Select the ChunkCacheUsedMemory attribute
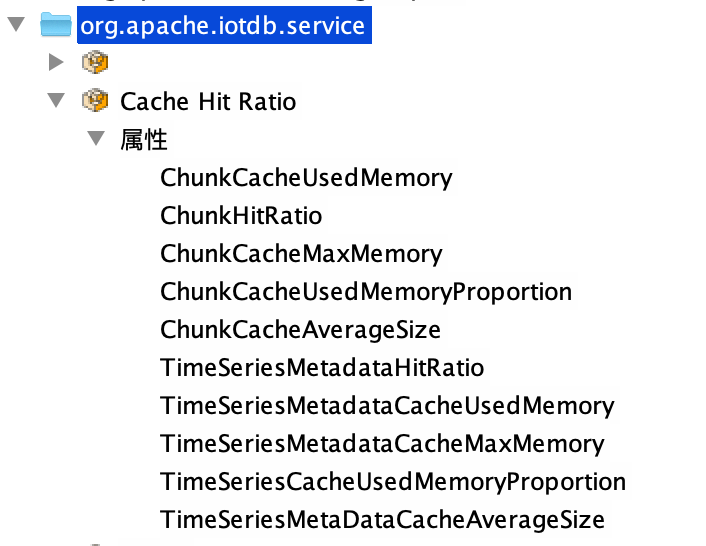Viewport: 706px width, 546px height. pyautogui.click(x=306, y=178)
